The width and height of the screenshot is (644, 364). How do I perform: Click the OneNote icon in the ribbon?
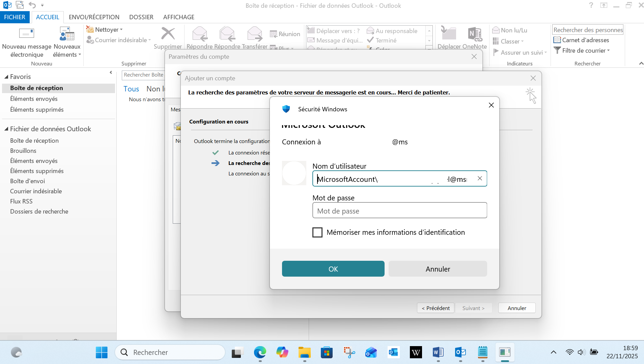(x=475, y=34)
